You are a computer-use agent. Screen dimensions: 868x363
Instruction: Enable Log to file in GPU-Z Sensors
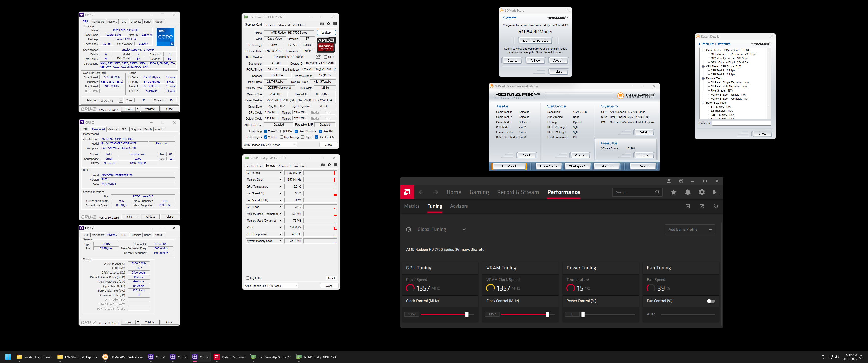[x=248, y=278]
